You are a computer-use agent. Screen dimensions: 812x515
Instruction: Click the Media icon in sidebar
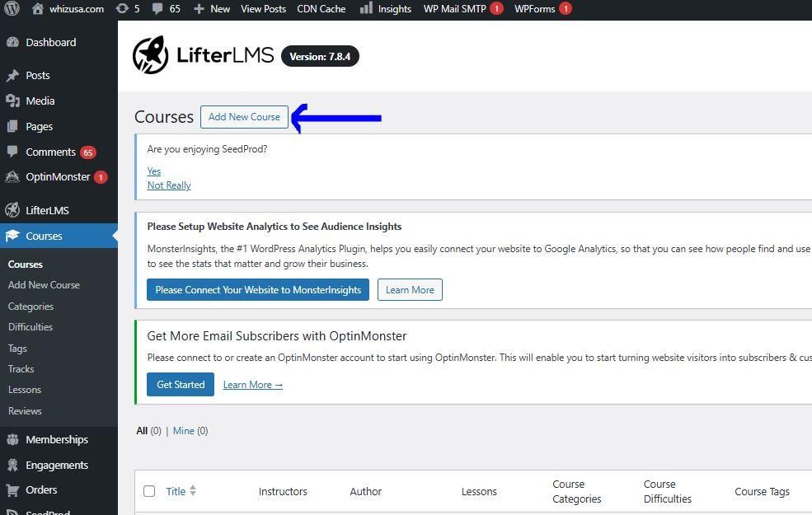click(x=12, y=101)
